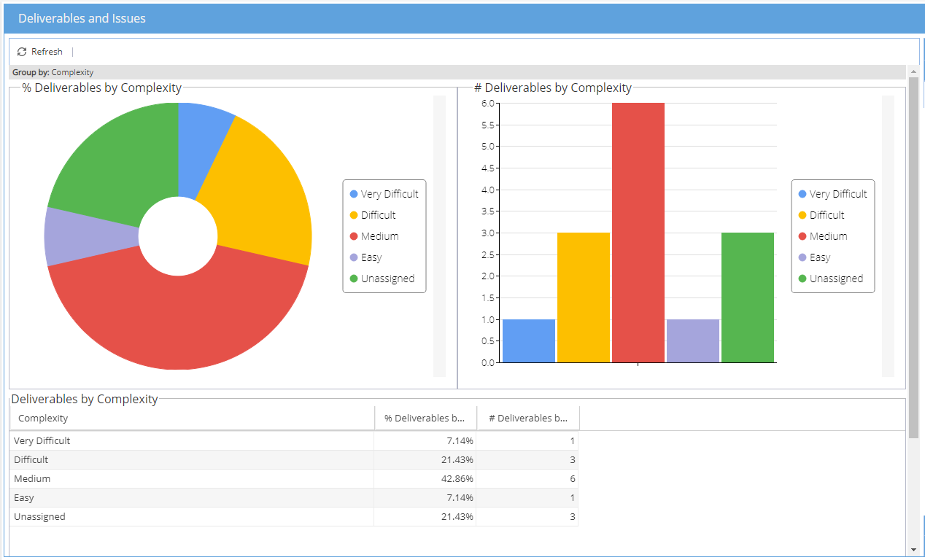Click the scroll down arrow of vertical scrollbar

(913, 550)
